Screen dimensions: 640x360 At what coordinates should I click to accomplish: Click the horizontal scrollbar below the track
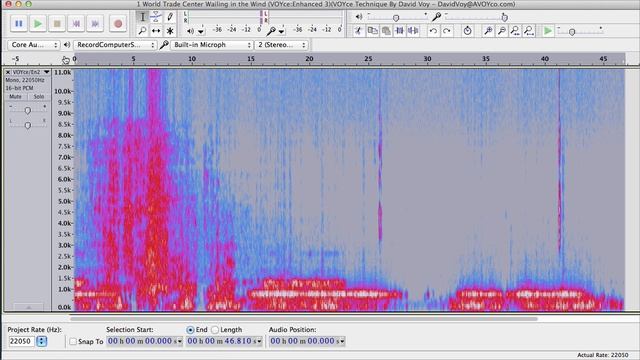tap(304, 318)
